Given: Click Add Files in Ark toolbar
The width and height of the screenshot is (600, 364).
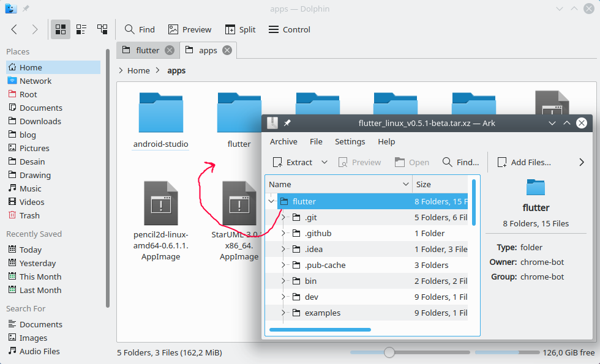Looking at the screenshot, I should [x=524, y=162].
